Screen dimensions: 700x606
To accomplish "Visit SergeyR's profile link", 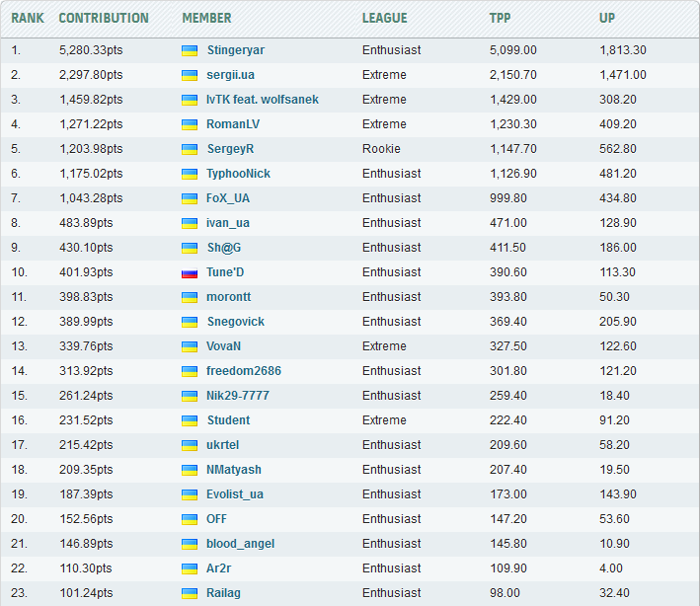I will (x=230, y=149).
